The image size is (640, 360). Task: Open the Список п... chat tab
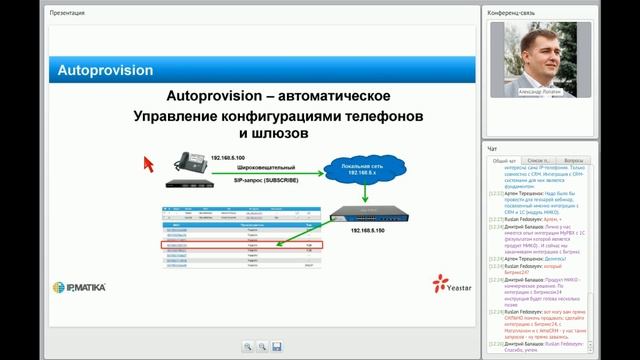[x=538, y=161]
